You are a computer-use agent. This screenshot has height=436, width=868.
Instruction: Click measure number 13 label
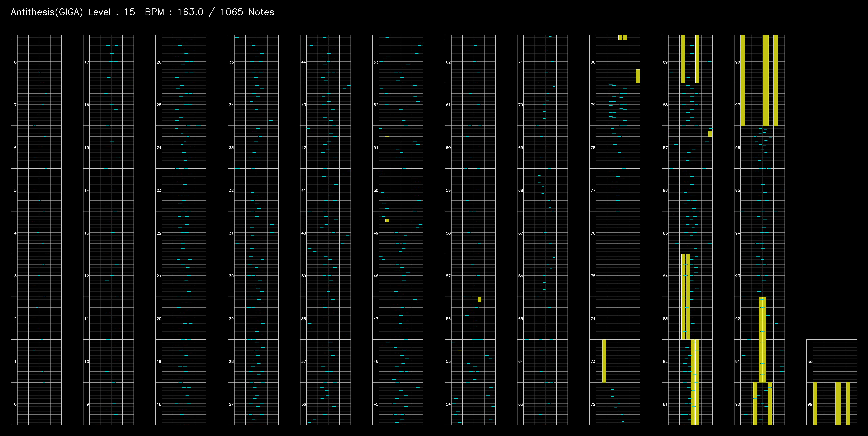pyautogui.click(x=87, y=233)
